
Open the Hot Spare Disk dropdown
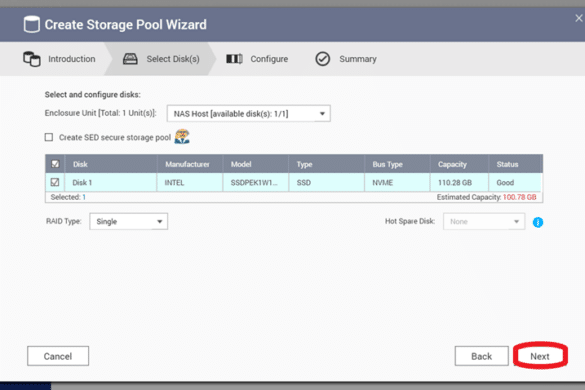[484, 221]
